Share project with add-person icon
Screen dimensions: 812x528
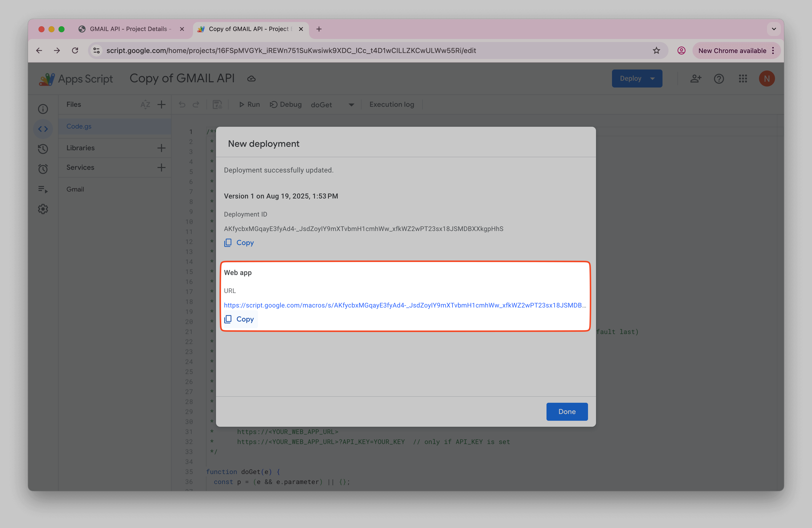click(x=696, y=79)
